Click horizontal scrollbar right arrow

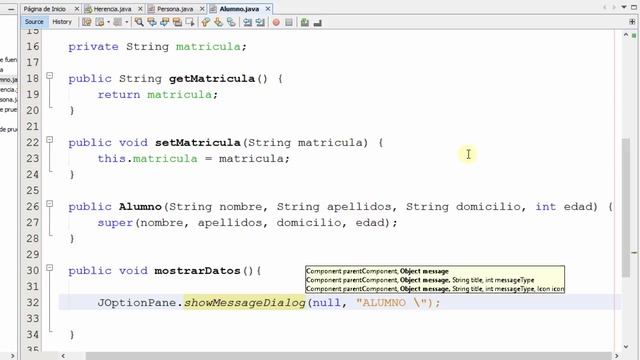click(x=616, y=356)
